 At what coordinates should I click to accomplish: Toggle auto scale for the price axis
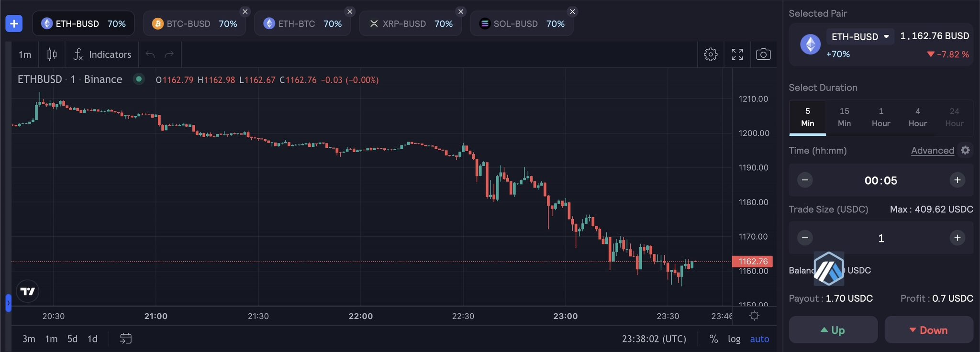(x=760, y=339)
